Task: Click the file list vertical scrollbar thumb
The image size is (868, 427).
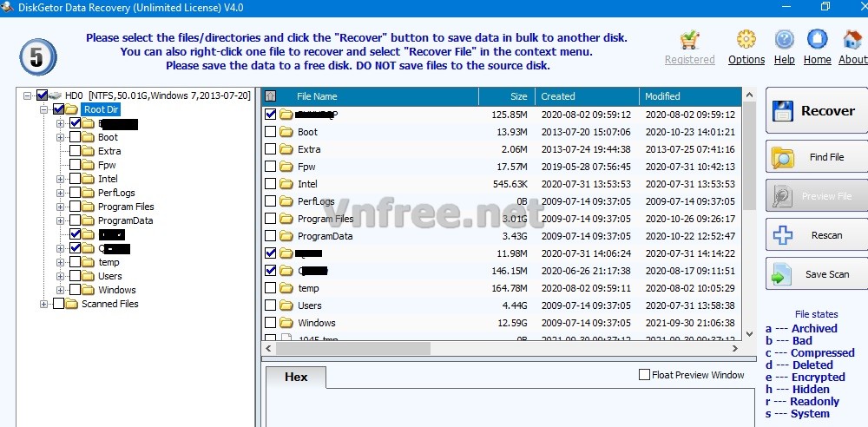Action: (x=749, y=156)
